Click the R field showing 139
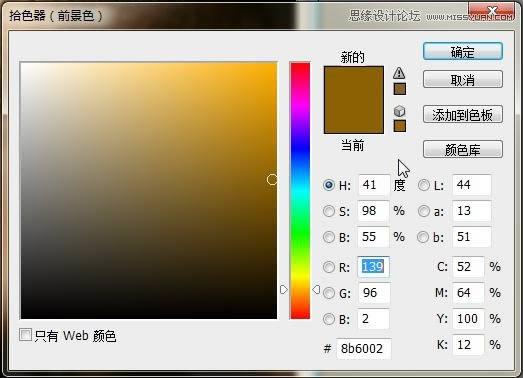 pyautogui.click(x=373, y=267)
